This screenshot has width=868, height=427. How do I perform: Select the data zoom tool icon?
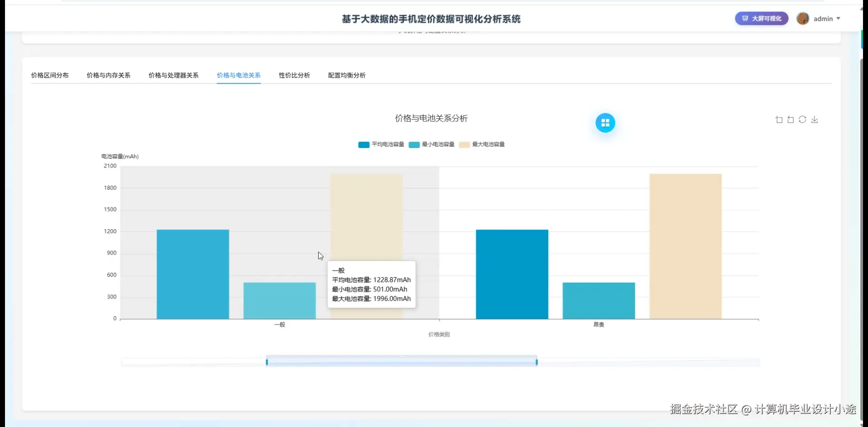coord(779,119)
